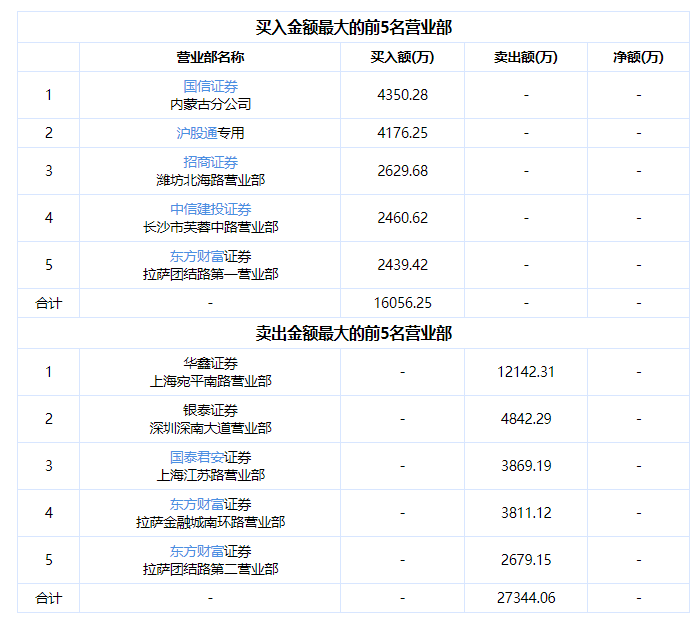Open 东方财富 link above 拉萨团结路第一营业部

pyautogui.click(x=197, y=256)
